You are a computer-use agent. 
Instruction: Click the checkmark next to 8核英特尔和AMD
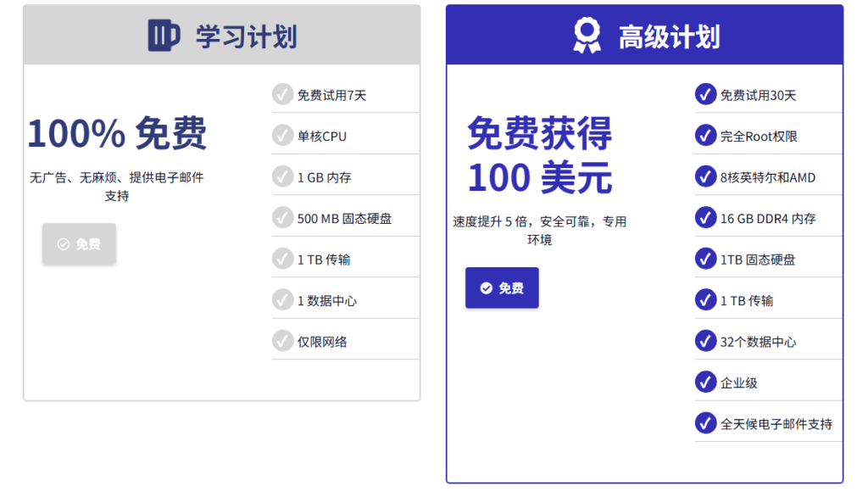click(x=705, y=176)
